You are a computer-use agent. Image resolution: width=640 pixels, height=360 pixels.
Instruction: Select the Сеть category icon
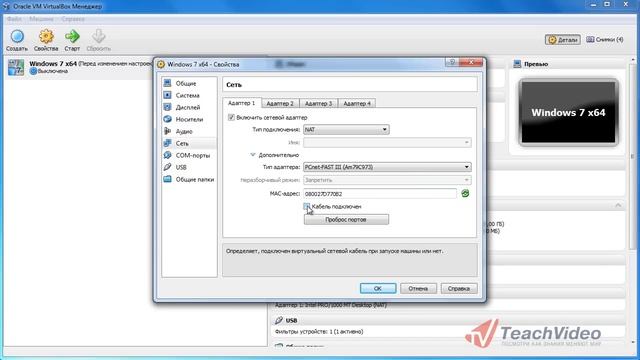point(167,143)
